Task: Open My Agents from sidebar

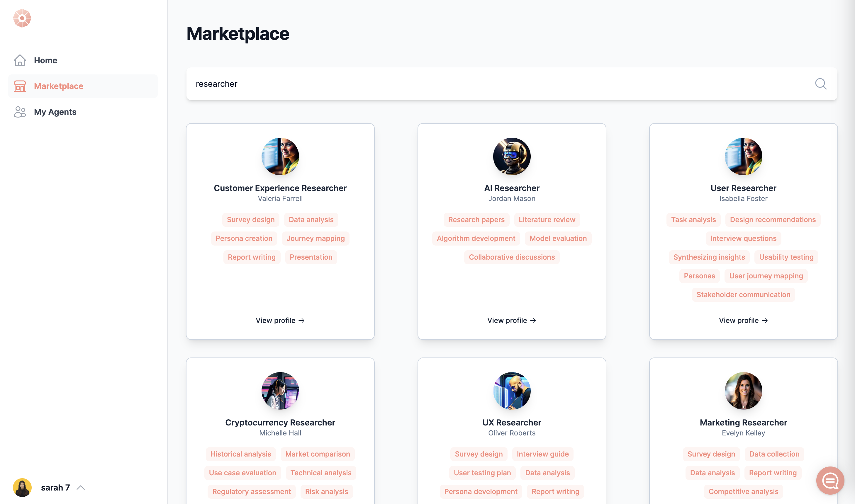Action: coord(55,112)
